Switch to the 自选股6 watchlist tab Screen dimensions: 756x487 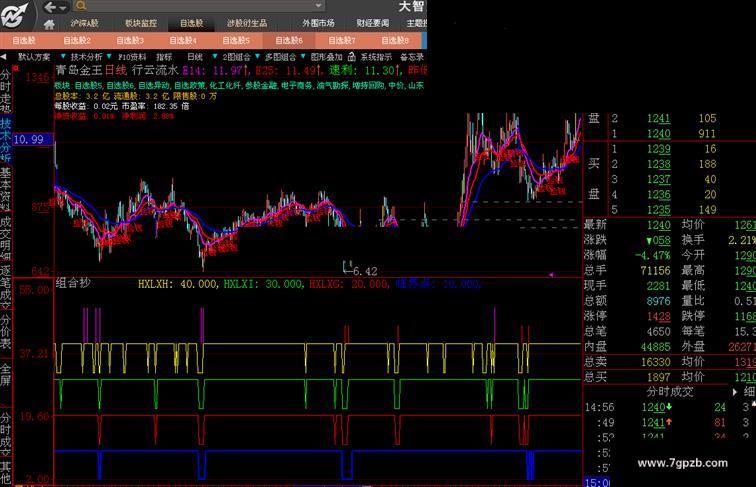pos(289,41)
